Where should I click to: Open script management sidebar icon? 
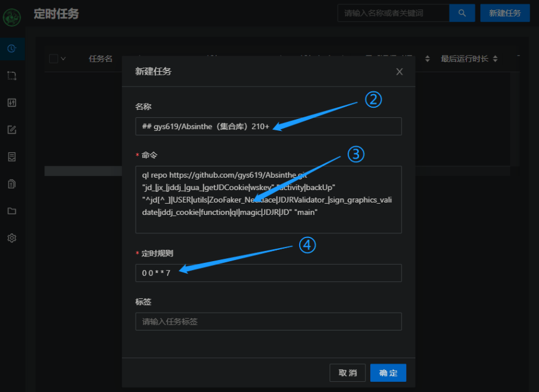coord(12,157)
